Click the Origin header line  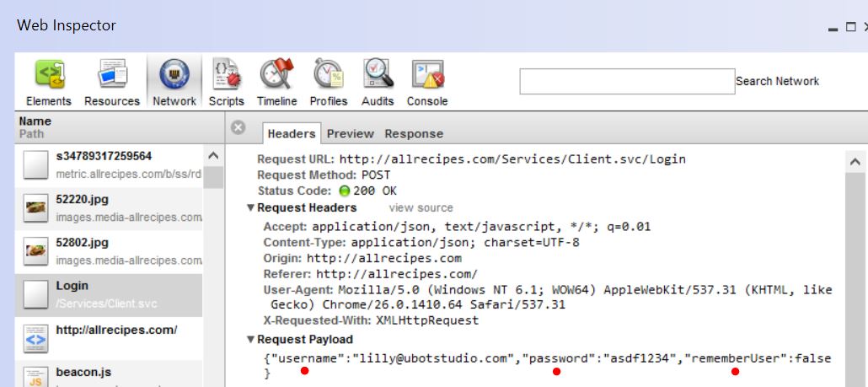pyautogui.click(x=362, y=259)
